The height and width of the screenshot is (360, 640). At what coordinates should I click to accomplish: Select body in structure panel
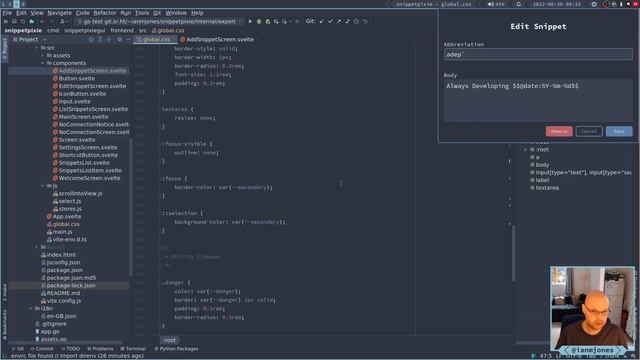click(539, 165)
